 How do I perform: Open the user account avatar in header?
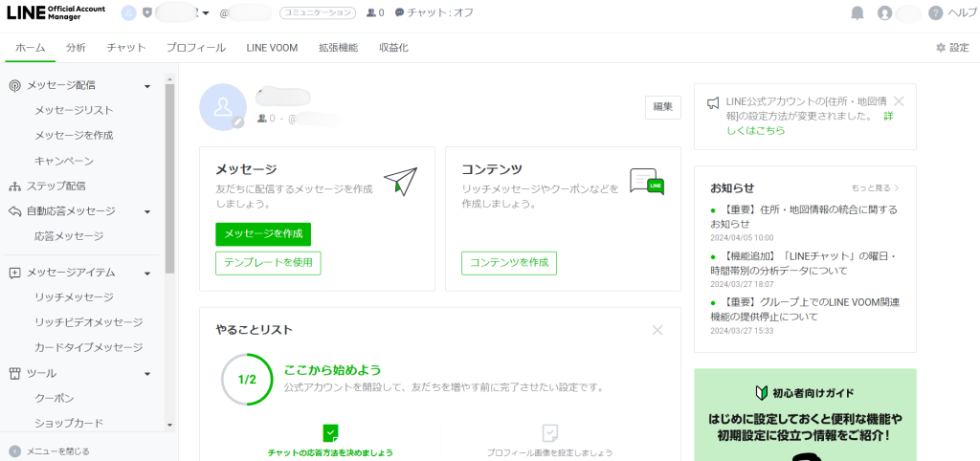884,13
